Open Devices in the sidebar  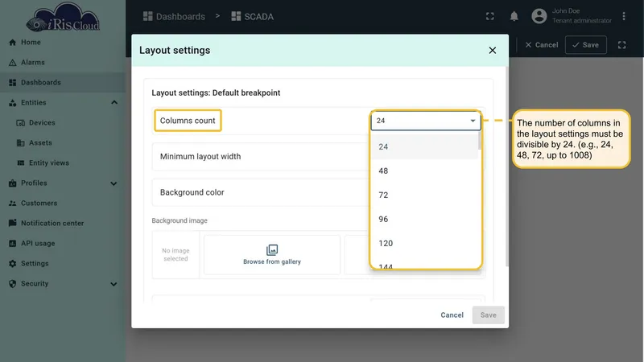point(42,123)
